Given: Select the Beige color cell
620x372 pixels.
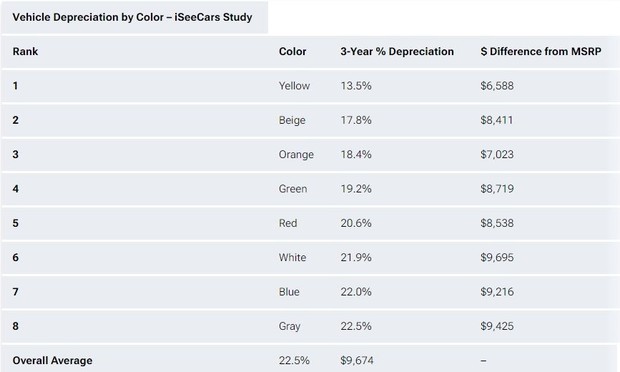Looking at the screenshot, I should click(292, 120).
